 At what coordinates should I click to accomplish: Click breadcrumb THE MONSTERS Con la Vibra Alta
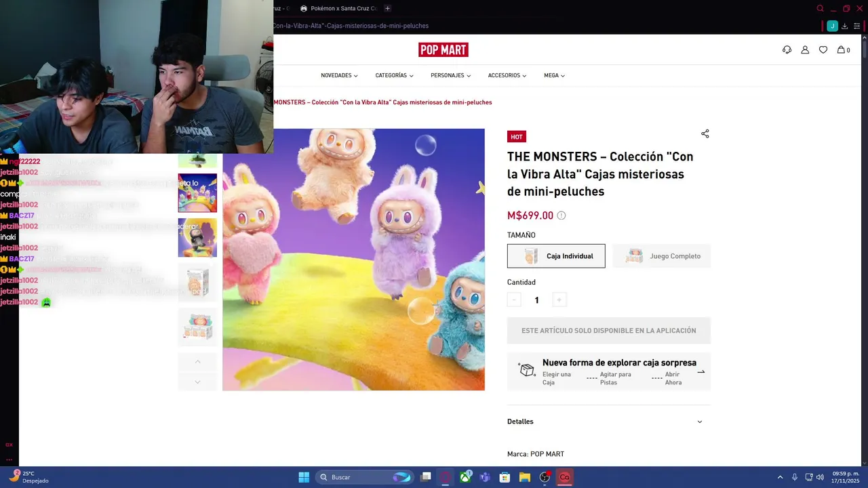pyautogui.click(x=382, y=102)
